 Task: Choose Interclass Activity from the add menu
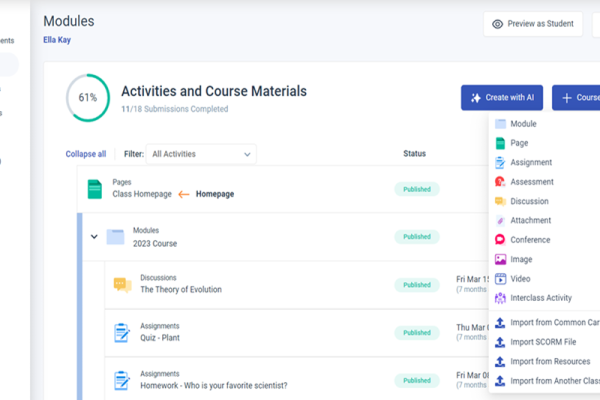click(x=541, y=298)
